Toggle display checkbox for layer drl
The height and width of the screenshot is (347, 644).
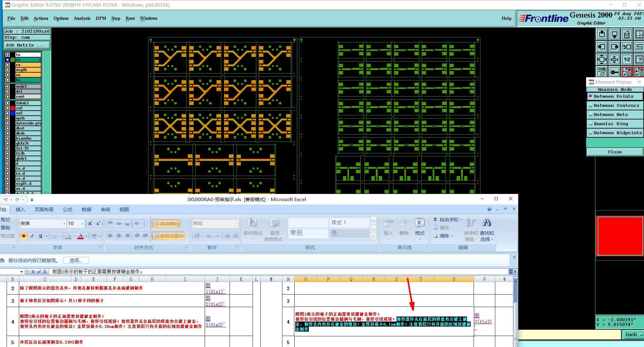(8, 91)
